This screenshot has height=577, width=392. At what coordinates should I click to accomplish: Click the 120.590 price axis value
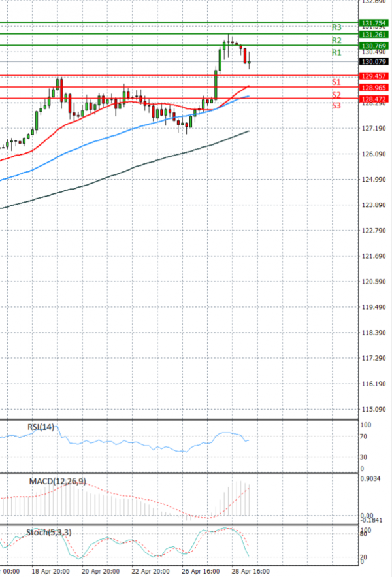point(374,282)
